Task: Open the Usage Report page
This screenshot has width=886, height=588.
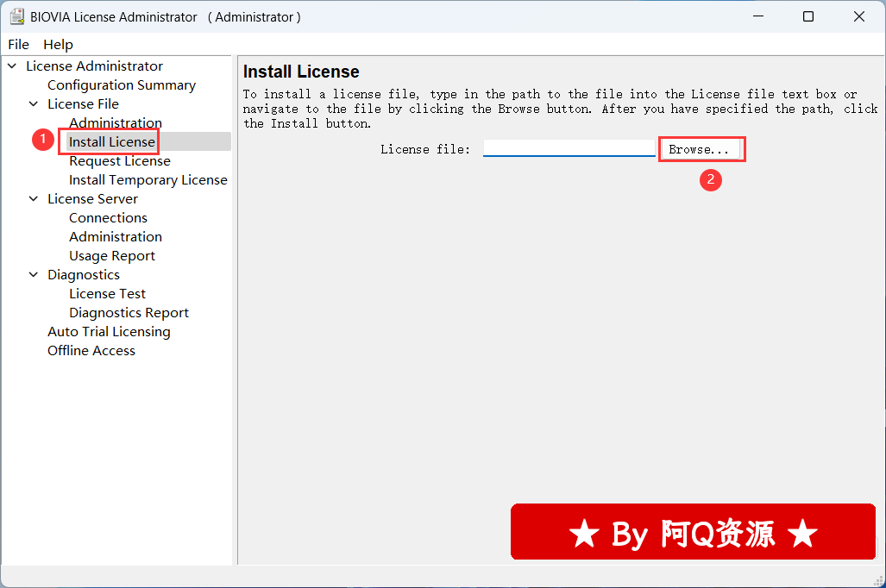Action: click(112, 256)
